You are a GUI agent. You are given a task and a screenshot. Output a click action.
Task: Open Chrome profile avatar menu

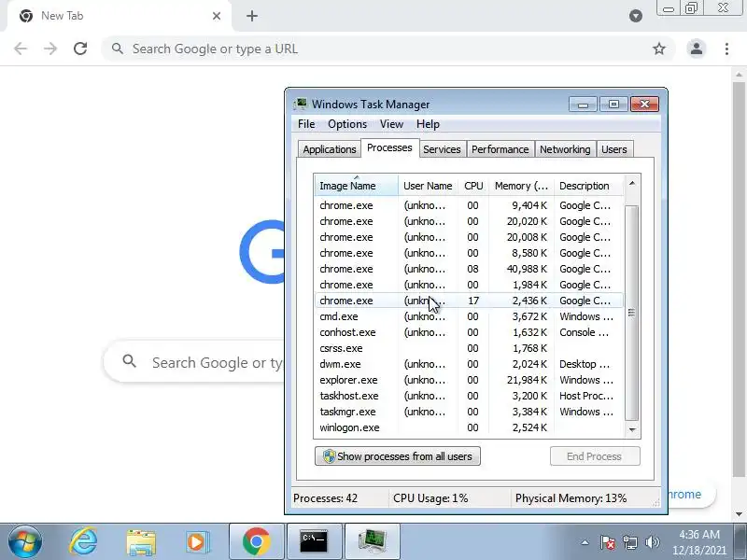coord(696,49)
